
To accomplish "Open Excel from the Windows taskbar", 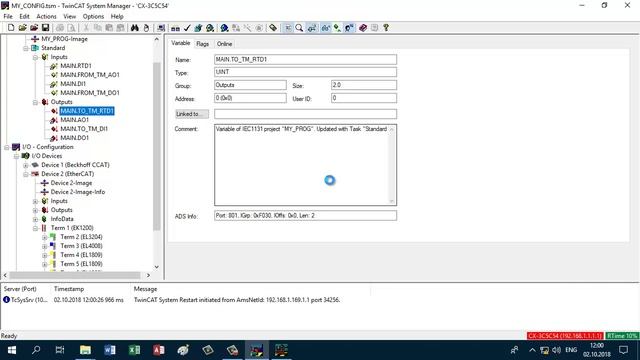I will click(134, 350).
